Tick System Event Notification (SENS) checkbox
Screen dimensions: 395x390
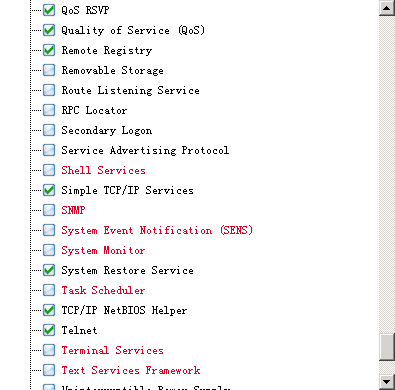coord(49,230)
